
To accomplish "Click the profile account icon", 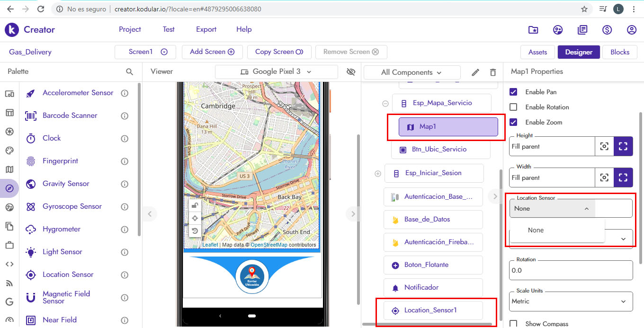I will (631, 29).
